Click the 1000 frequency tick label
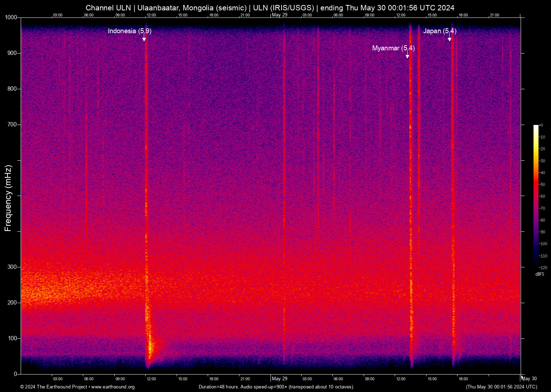 click(x=11, y=17)
